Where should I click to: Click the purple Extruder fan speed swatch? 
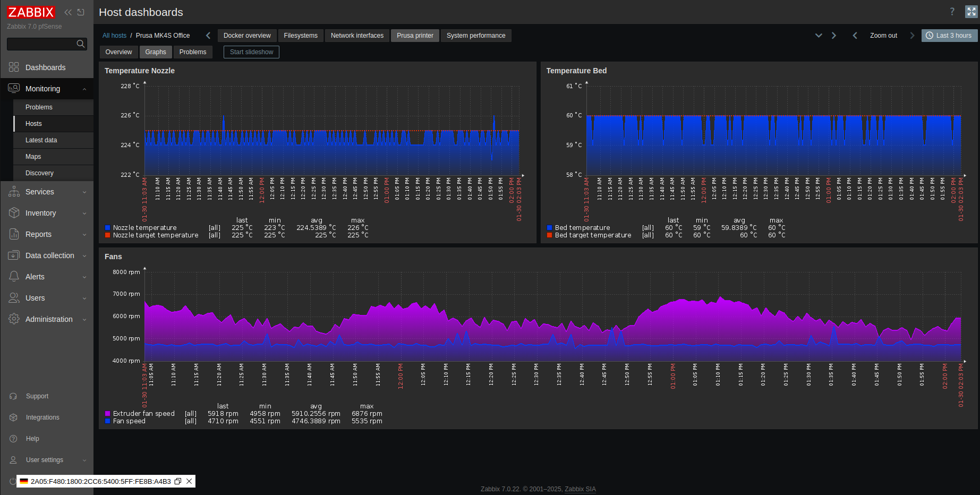108,414
